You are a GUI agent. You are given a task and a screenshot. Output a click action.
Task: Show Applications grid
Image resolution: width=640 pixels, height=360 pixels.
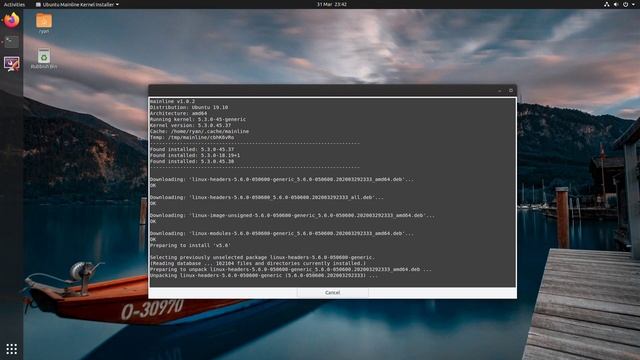click(x=11, y=349)
